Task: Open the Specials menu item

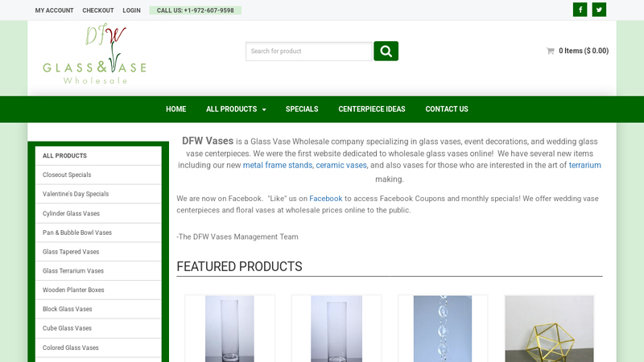Action: point(302,109)
